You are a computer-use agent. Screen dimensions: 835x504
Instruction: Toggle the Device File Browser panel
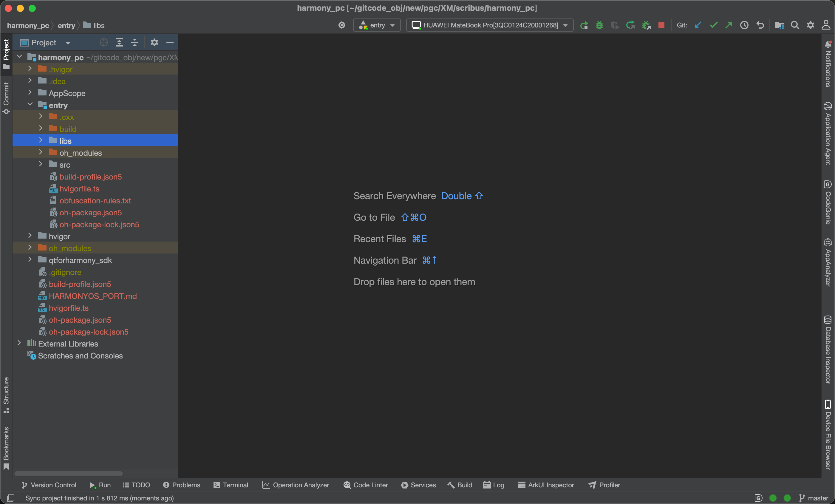point(828,435)
